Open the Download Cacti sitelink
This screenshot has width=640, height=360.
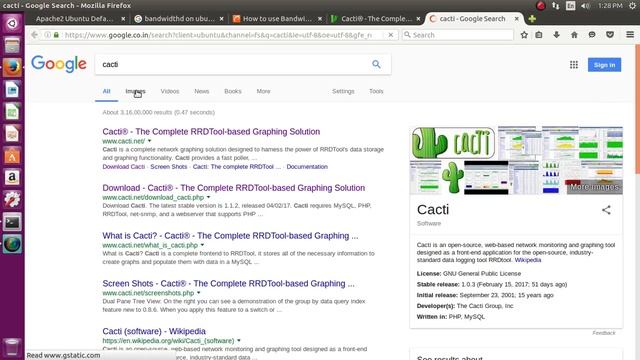[124, 167]
